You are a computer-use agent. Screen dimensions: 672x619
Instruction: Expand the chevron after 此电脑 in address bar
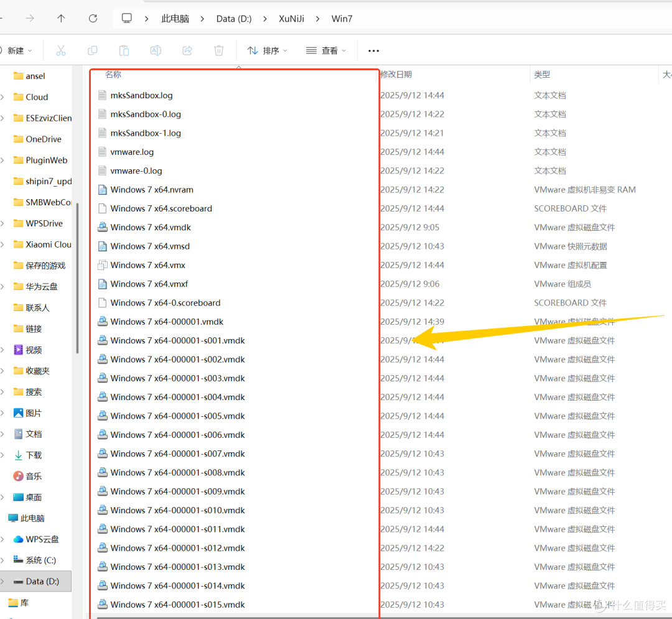point(202,19)
